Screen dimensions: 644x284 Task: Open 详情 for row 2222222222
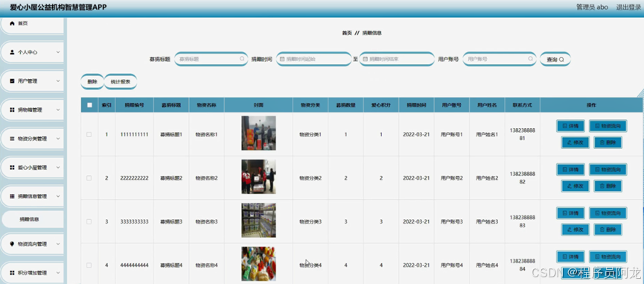(x=570, y=169)
